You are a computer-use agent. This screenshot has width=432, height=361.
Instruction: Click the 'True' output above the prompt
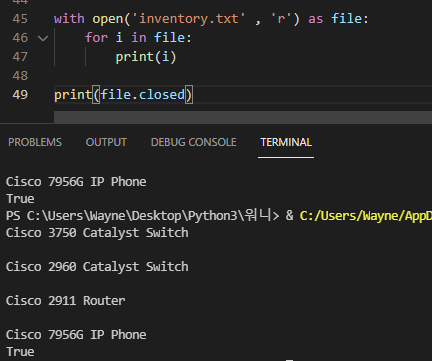pos(20,199)
